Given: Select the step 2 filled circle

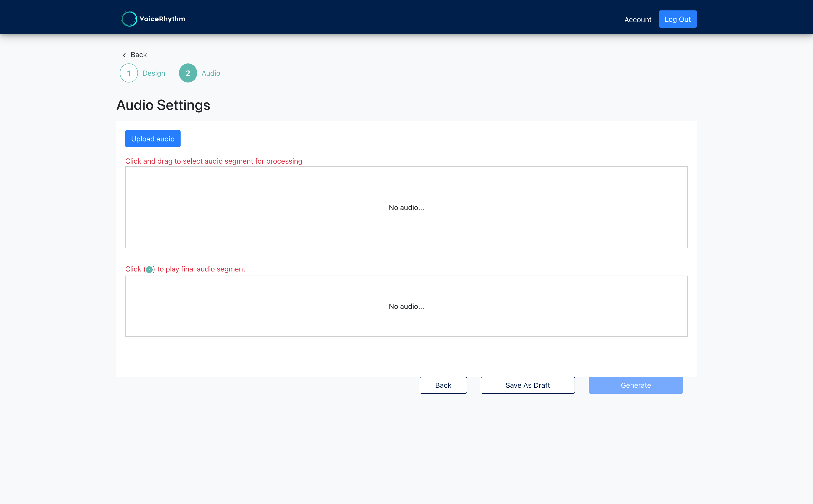Looking at the screenshot, I should [x=188, y=73].
